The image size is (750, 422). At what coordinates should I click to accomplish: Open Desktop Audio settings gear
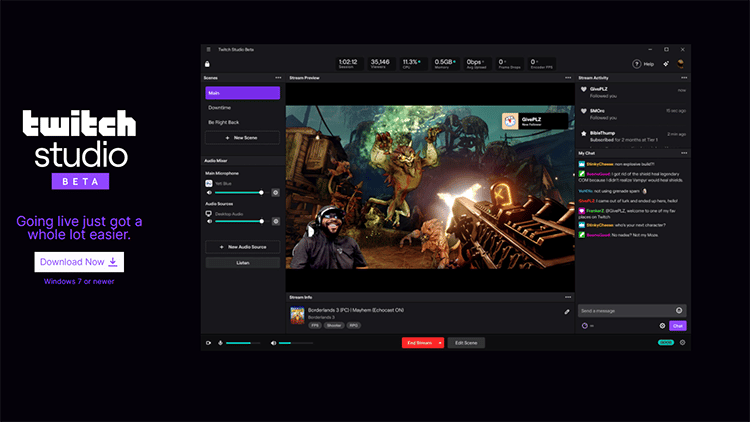[x=276, y=221]
